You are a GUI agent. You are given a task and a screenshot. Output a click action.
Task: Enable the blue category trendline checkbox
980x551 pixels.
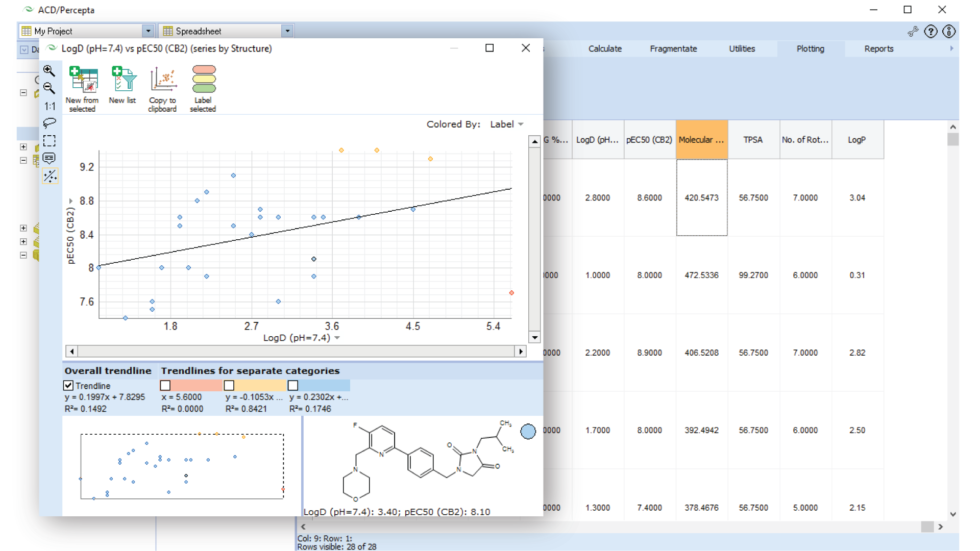click(292, 385)
